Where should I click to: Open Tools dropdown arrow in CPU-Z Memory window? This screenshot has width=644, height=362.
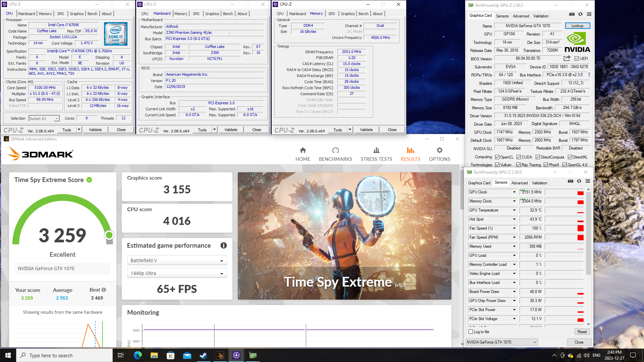[350, 130]
